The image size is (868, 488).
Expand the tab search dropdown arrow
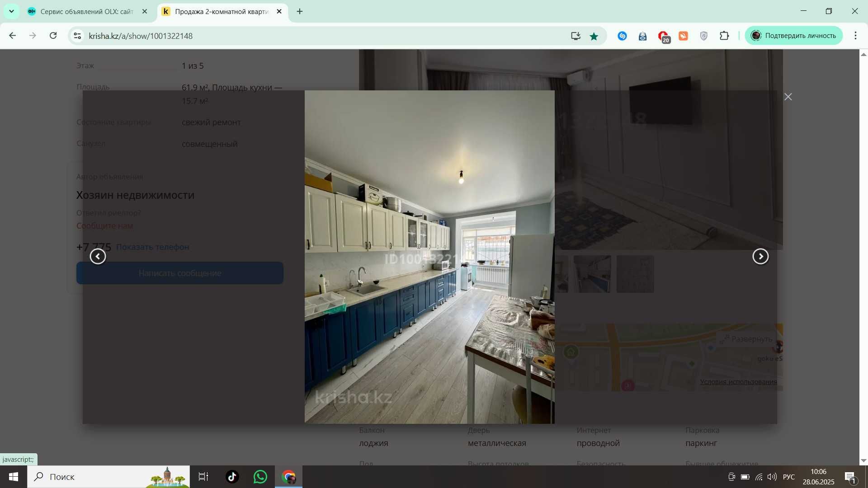click(11, 11)
